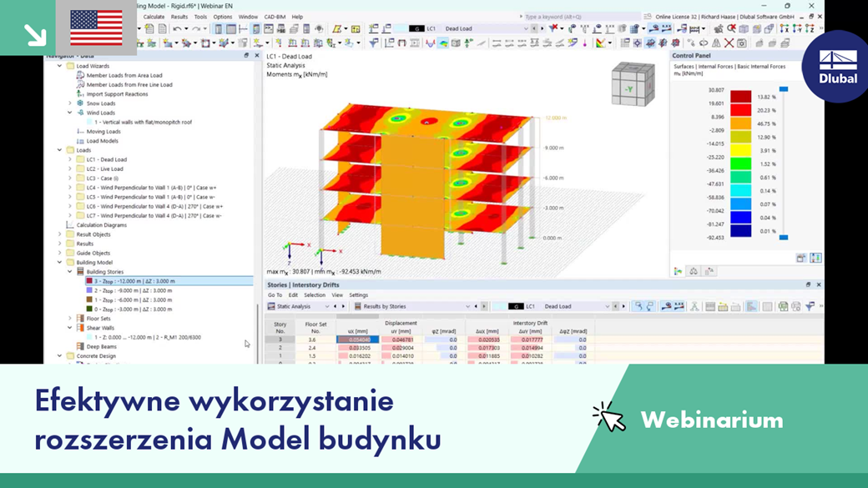
Task: Select Member Loads from Area Load item
Action: (124, 75)
